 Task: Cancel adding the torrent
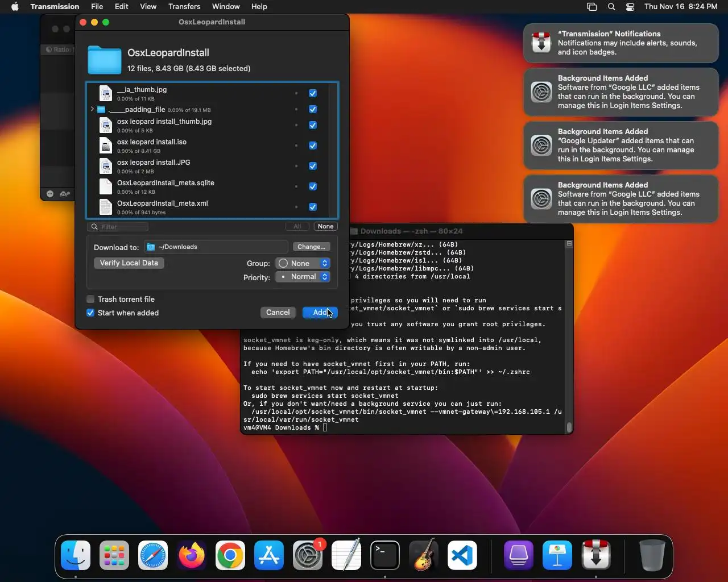tap(278, 313)
